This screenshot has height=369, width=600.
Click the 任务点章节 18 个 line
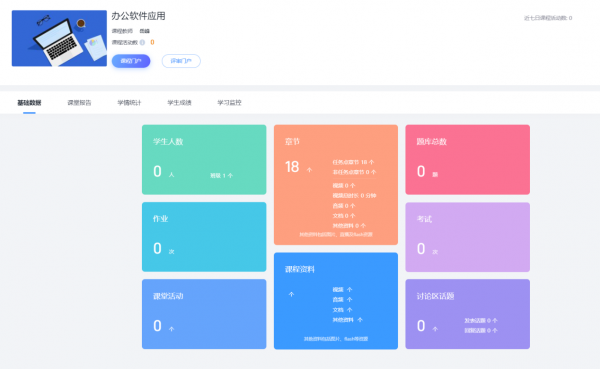tap(353, 162)
